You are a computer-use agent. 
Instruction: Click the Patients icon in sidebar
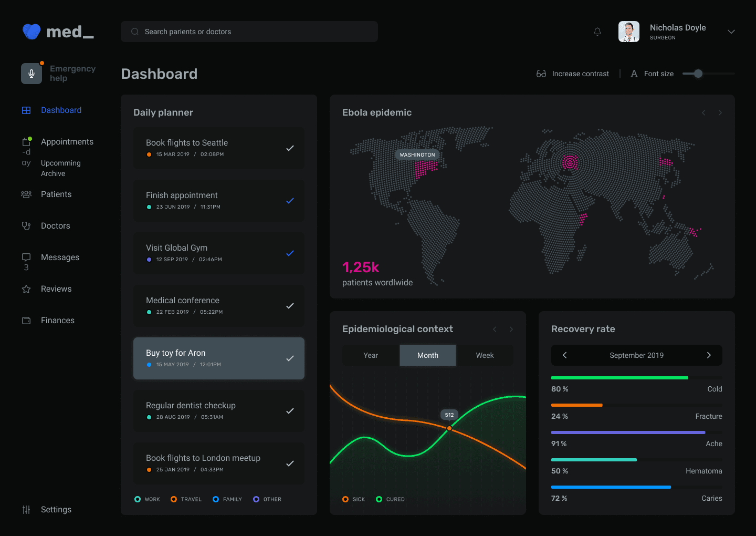point(26,194)
